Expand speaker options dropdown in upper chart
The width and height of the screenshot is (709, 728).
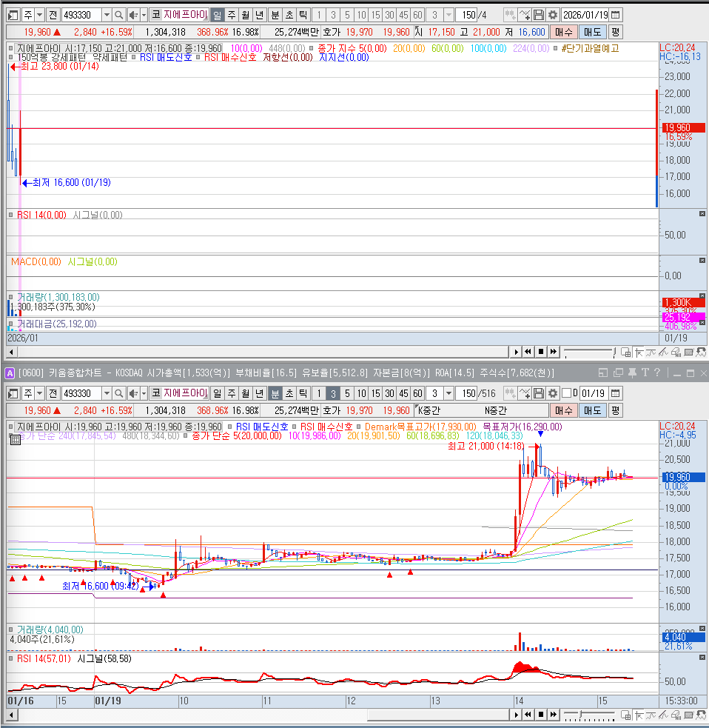(144, 15)
